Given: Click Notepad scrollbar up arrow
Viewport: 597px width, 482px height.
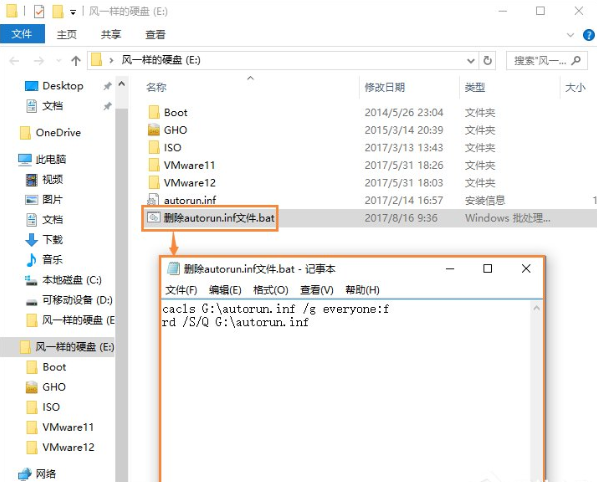Looking at the screenshot, I should pyautogui.click(x=536, y=308).
